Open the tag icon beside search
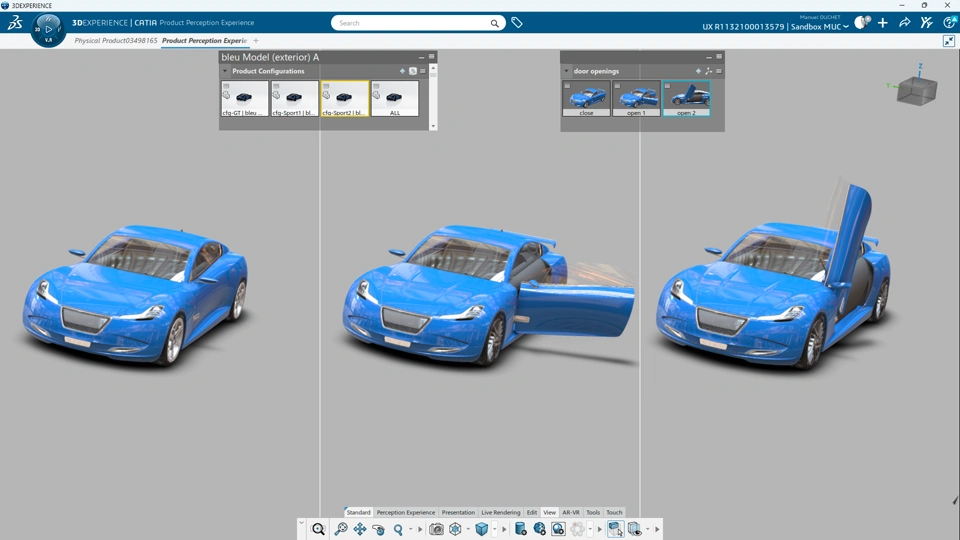The width and height of the screenshot is (960, 540). (517, 23)
